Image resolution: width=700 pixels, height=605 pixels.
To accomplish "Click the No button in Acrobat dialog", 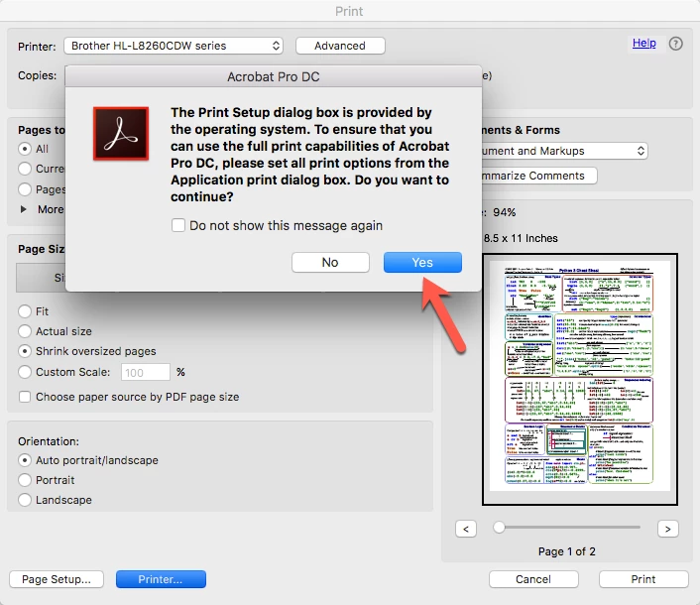I will tap(330, 262).
